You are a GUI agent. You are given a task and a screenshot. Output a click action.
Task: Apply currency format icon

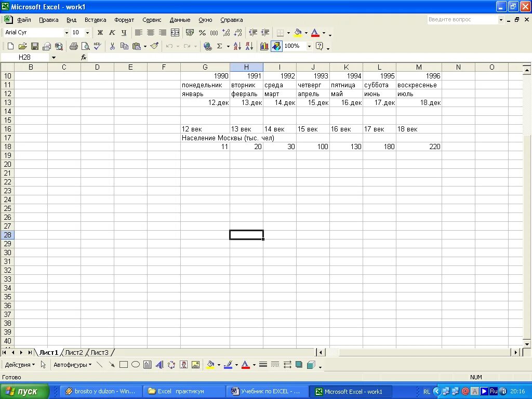coord(190,33)
